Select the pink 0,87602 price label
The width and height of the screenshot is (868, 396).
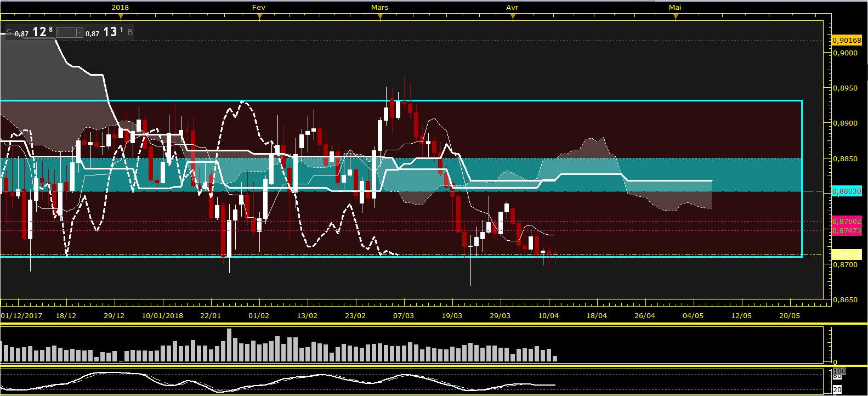point(847,221)
